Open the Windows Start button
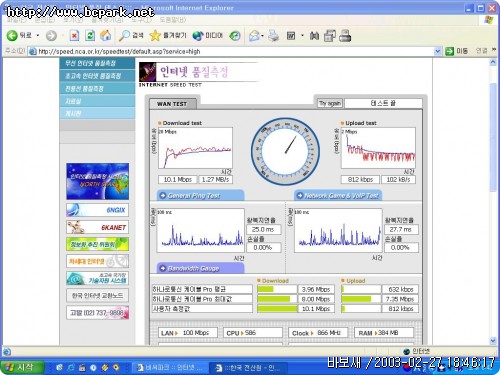 coord(22,368)
